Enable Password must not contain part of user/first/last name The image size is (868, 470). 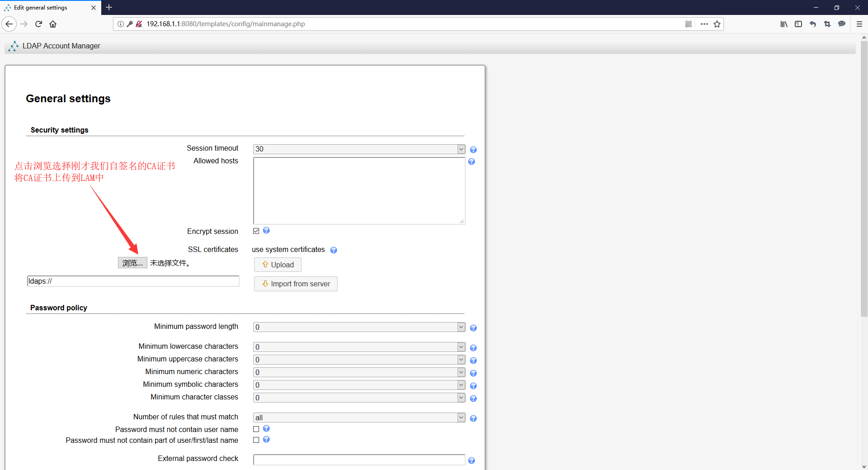coord(256,440)
